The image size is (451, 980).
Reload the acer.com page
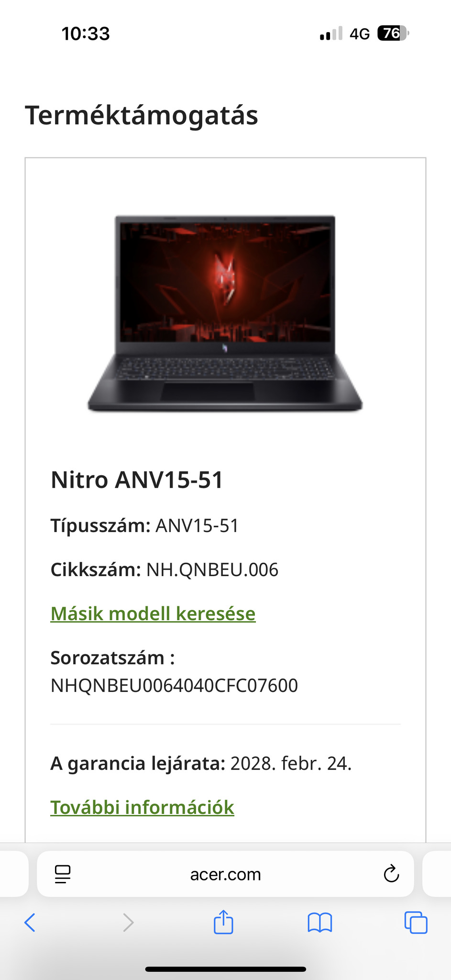point(391,874)
